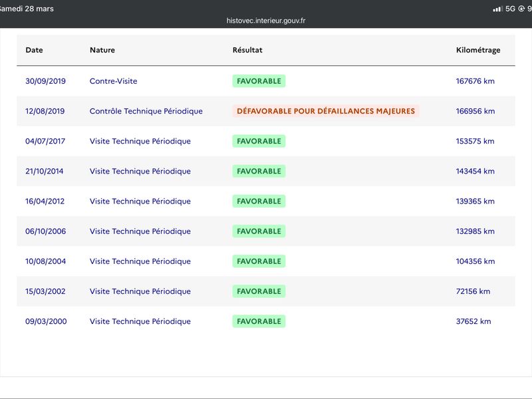Tap the rotation lock status icon
This screenshot has width=532, height=399.
pos(521,9)
